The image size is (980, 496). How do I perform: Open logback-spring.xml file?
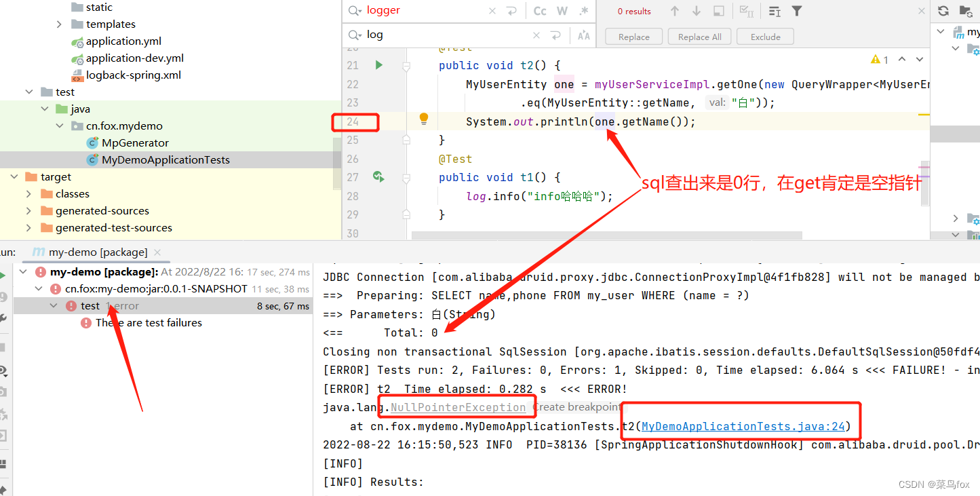click(134, 75)
